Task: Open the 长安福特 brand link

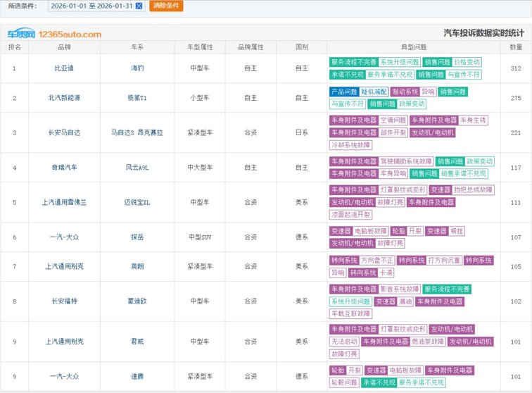Action: (65, 301)
